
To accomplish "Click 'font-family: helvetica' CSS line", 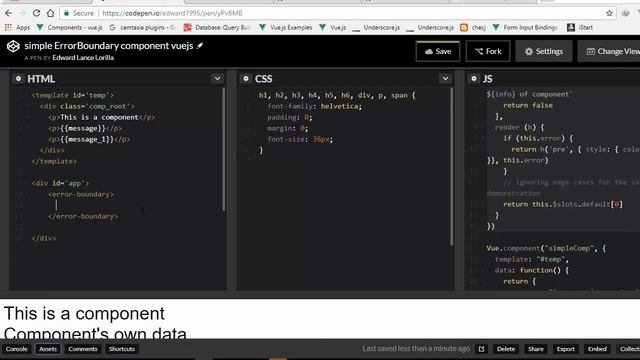I will click(x=314, y=106).
